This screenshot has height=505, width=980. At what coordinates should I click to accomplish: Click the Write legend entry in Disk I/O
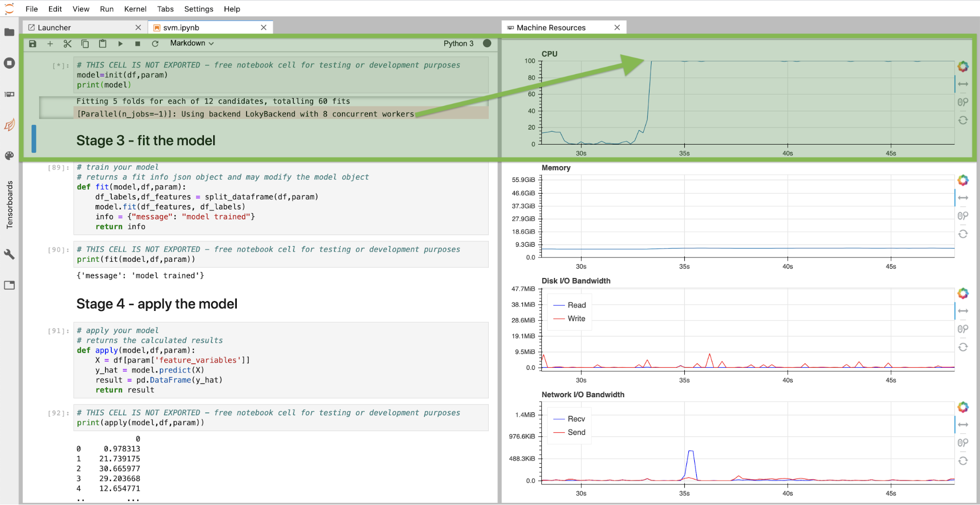tap(569, 319)
